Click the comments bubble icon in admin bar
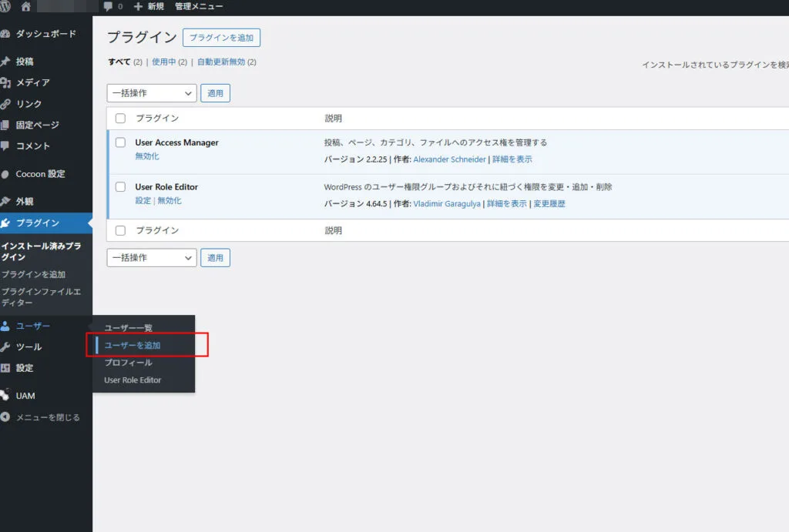 108,7
